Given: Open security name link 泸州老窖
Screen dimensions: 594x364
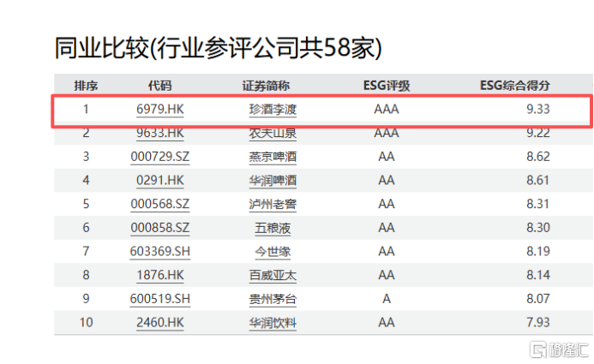Looking at the screenshot, I should click(x=273, y=205).
